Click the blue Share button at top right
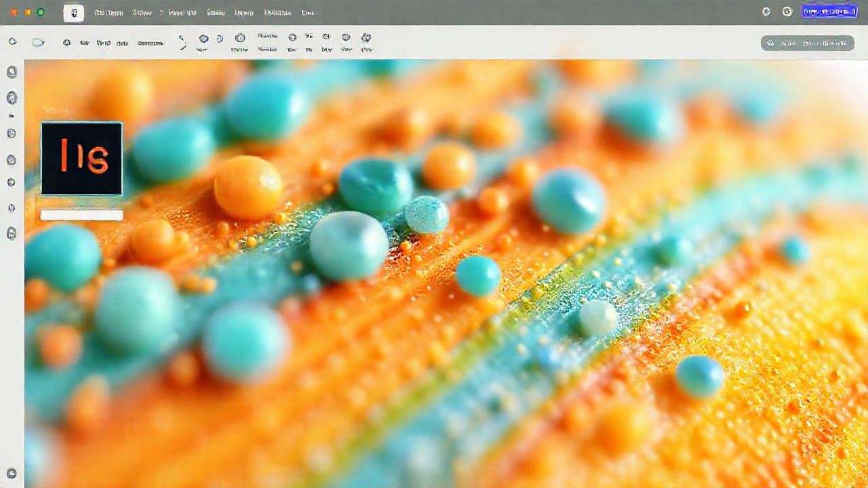Image resolution: width=868 pixels, height=488 pixels. tap(829, 12)
